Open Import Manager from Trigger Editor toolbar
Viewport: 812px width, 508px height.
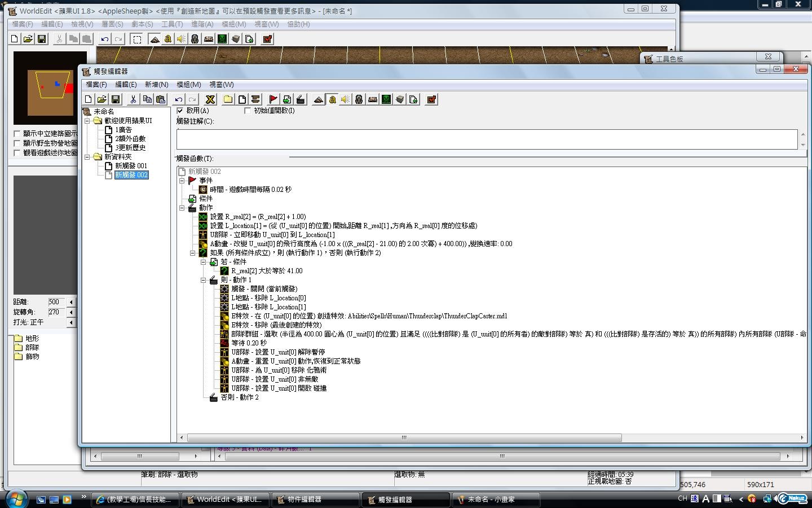coord(413,99)
